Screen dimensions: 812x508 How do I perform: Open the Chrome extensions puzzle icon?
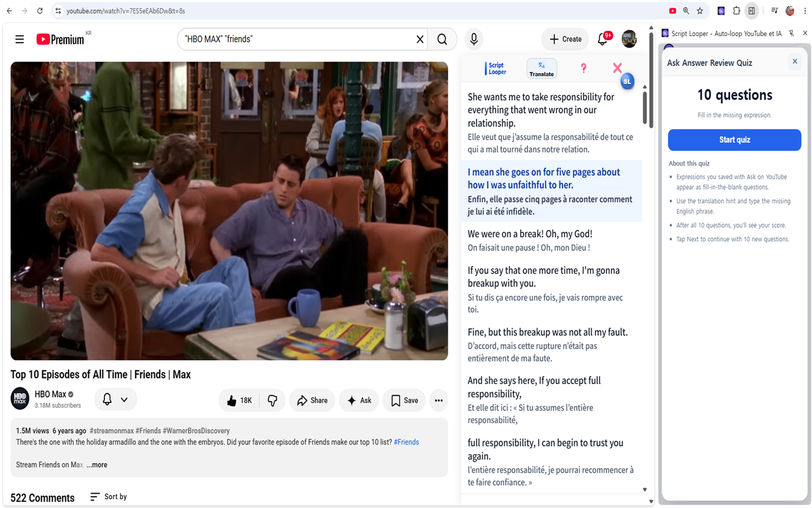737,11
